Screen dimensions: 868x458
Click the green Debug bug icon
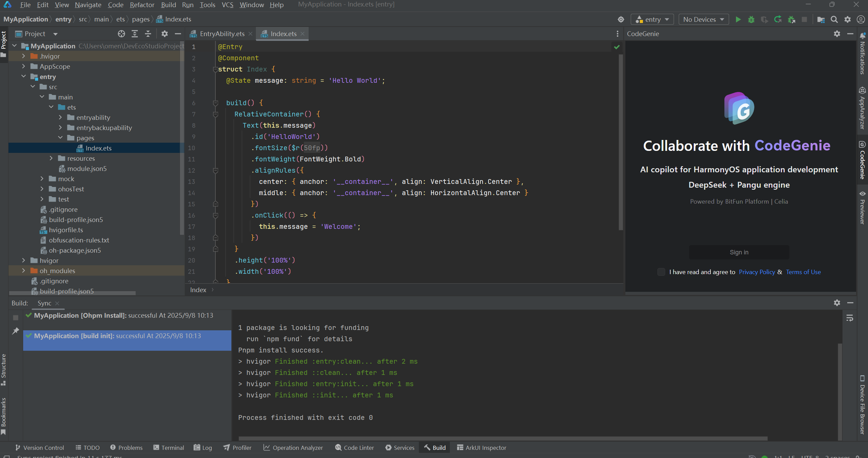click(x=751, y=19)
